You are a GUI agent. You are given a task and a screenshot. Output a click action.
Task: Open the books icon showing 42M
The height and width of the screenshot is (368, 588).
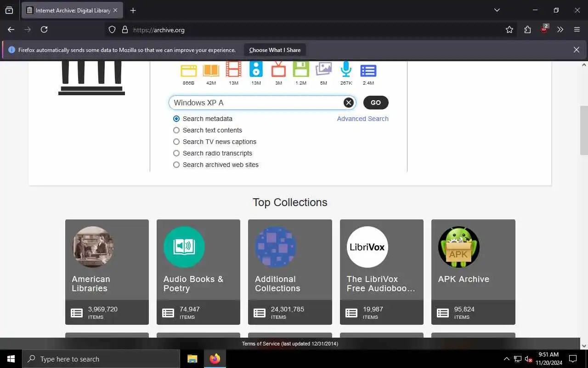click(x=211, y=71)
